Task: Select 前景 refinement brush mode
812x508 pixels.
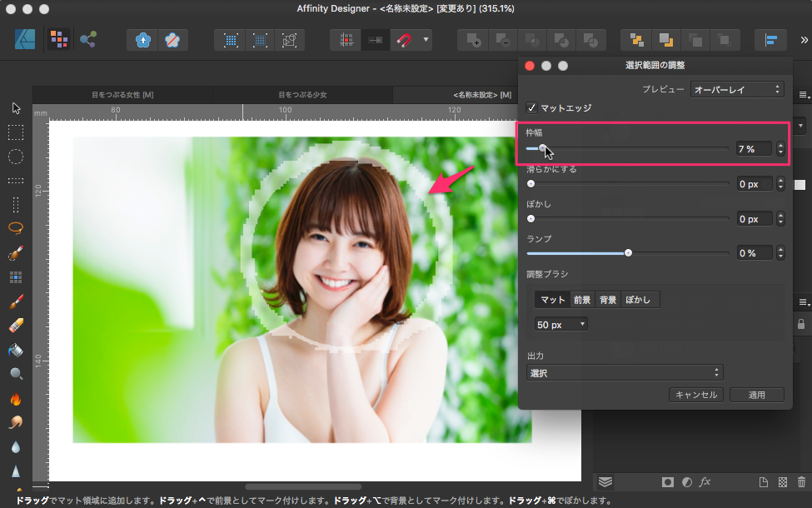Action: tap(583, 300)
